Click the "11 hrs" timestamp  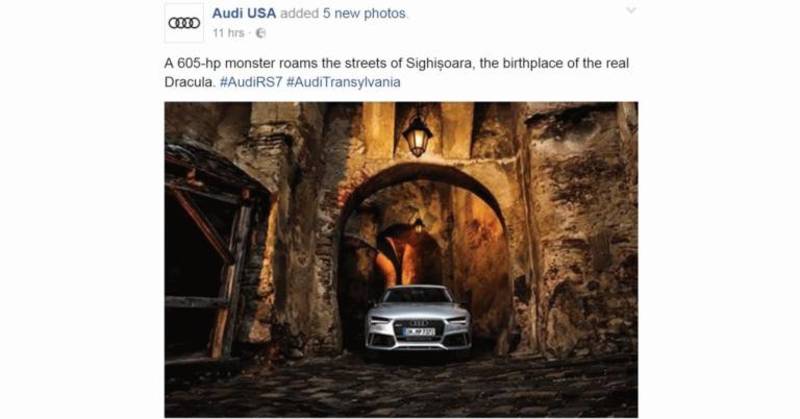coord(229,33)
